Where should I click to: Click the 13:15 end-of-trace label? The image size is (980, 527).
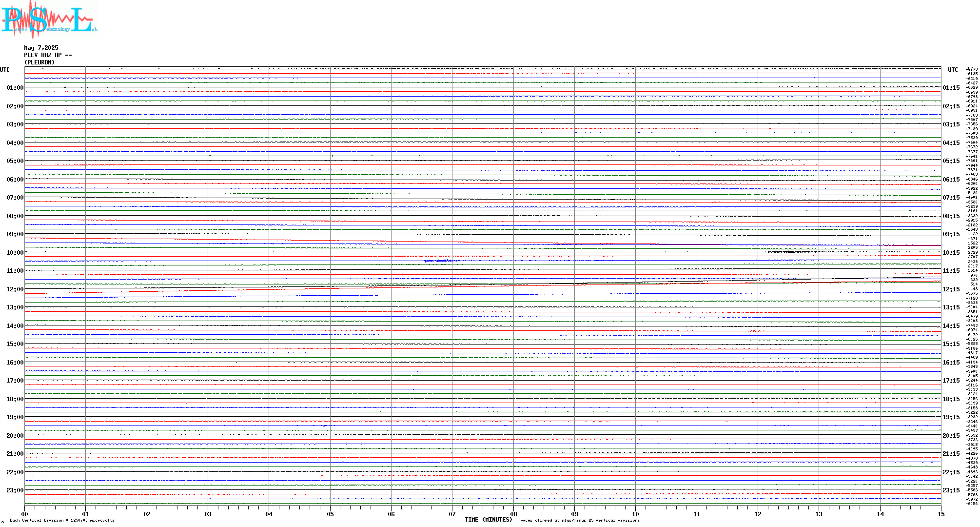951,307
